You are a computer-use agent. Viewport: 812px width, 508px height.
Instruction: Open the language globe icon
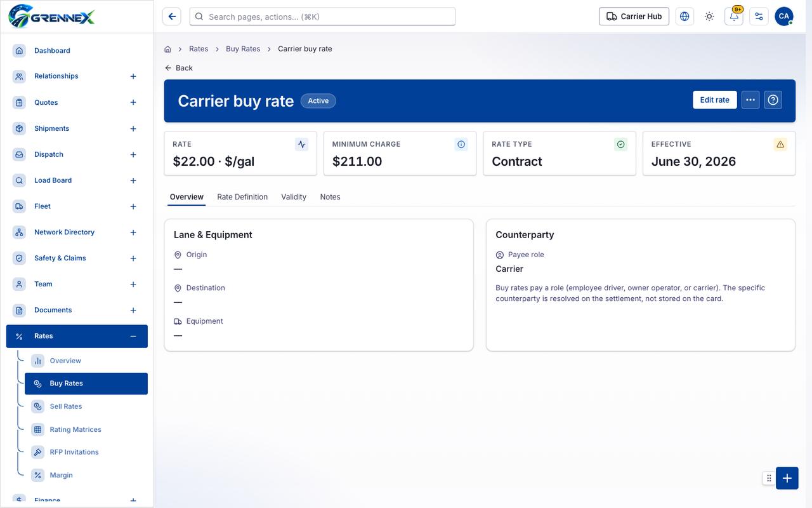pyautogui.click(x=684, y=17)
